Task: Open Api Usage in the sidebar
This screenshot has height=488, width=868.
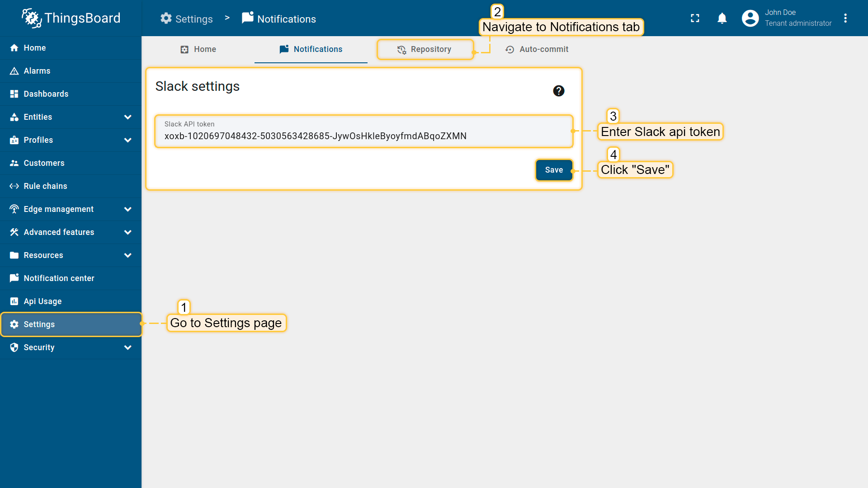Action: pyautogui.click(x=42, y=301)
